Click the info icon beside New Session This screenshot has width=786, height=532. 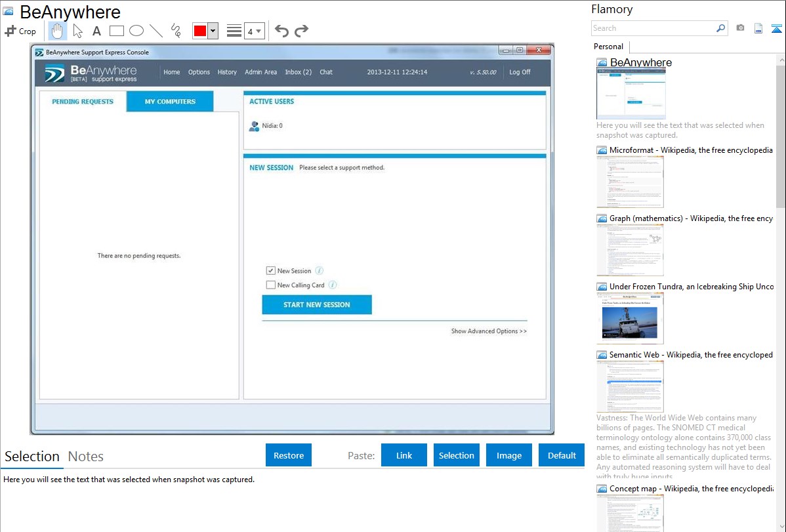pyautogui.click(x=320, y=271)
